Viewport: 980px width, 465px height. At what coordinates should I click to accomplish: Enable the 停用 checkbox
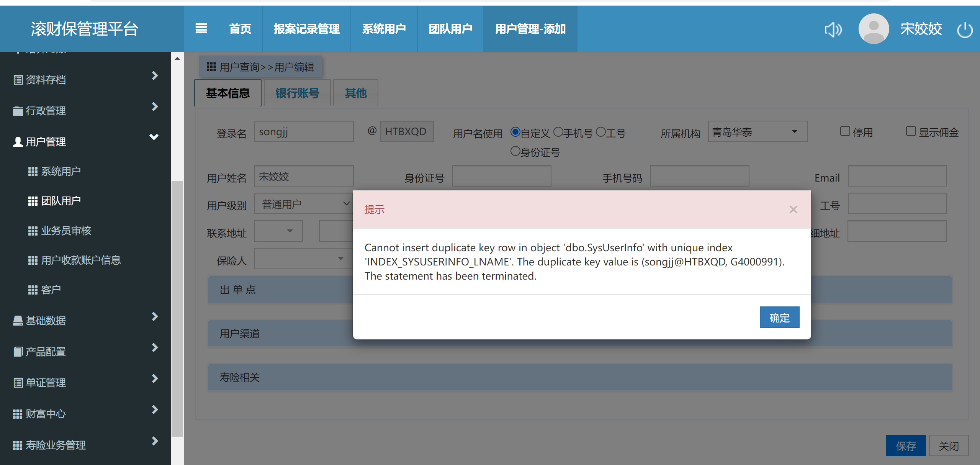point(845,131)
